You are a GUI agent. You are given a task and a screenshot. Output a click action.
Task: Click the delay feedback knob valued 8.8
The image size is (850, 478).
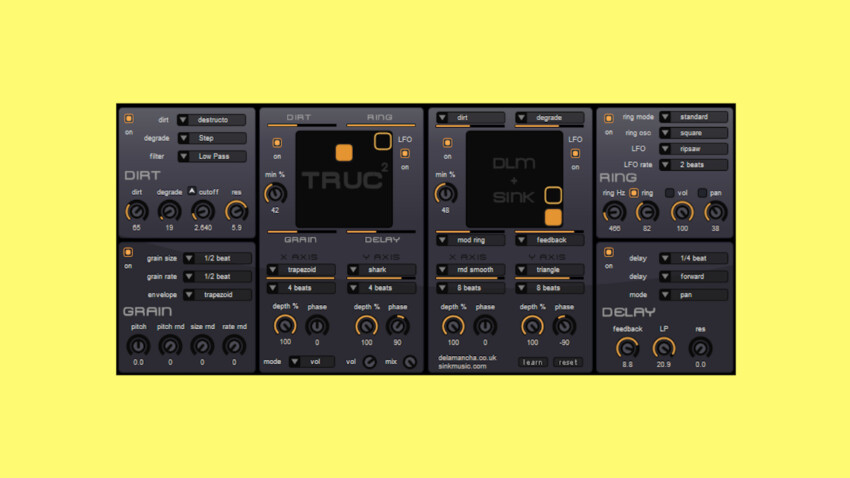coord(627,347)
